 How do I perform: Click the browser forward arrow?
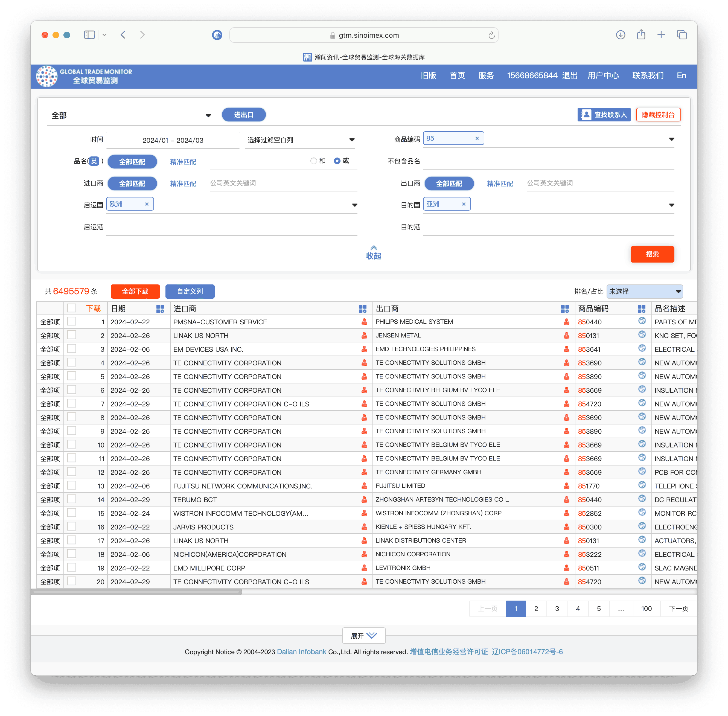pyautogui.click(x=142, y=35)
